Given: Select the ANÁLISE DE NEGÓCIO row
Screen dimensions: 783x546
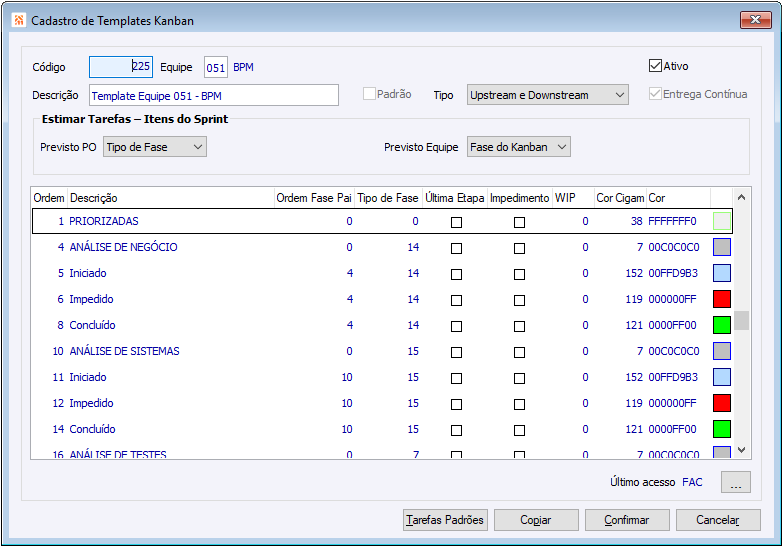Looking at the screenshot, I should point(382,247).
